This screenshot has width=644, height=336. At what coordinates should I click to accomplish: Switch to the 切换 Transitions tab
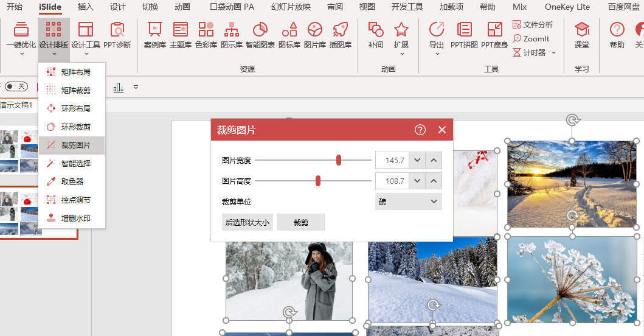(x=150, y=7)
